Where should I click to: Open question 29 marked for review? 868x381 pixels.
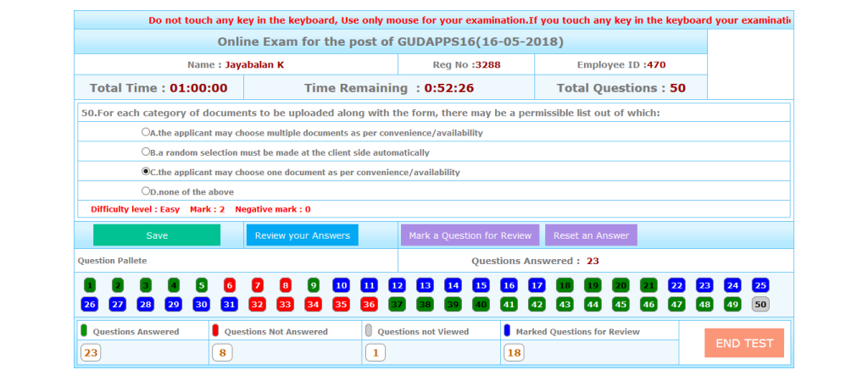[173, 304]
